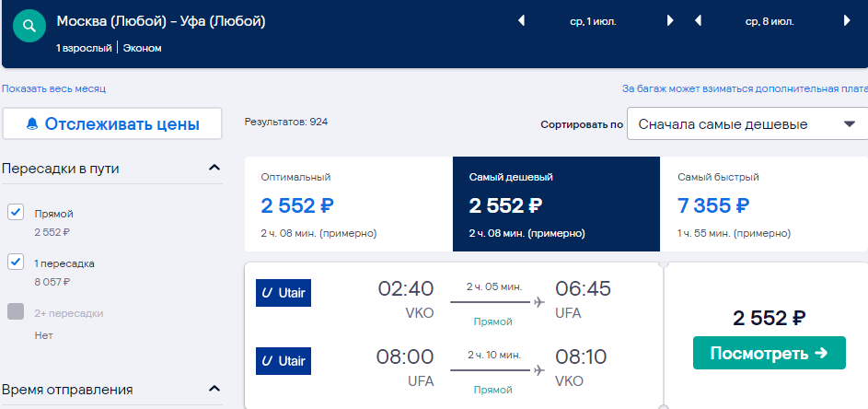Click the bell icon for price tracking
Screen dimensions: 868x409
tap(32, 123)
